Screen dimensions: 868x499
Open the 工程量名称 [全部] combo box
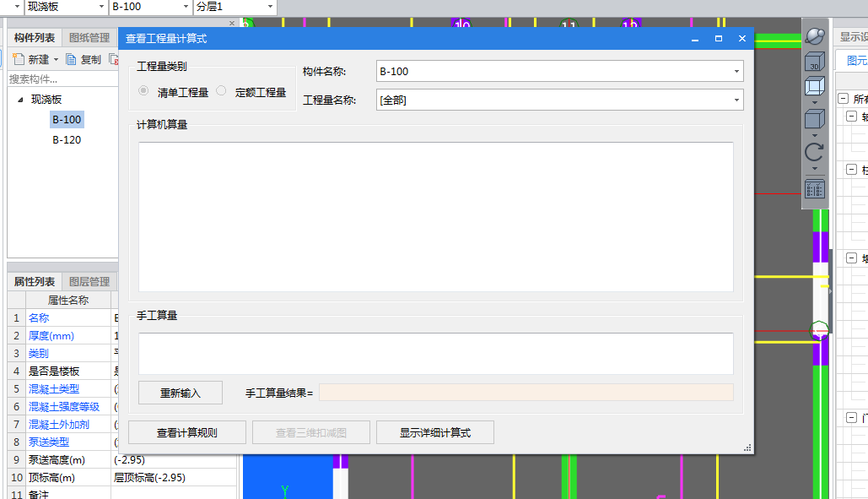[559, 100]
